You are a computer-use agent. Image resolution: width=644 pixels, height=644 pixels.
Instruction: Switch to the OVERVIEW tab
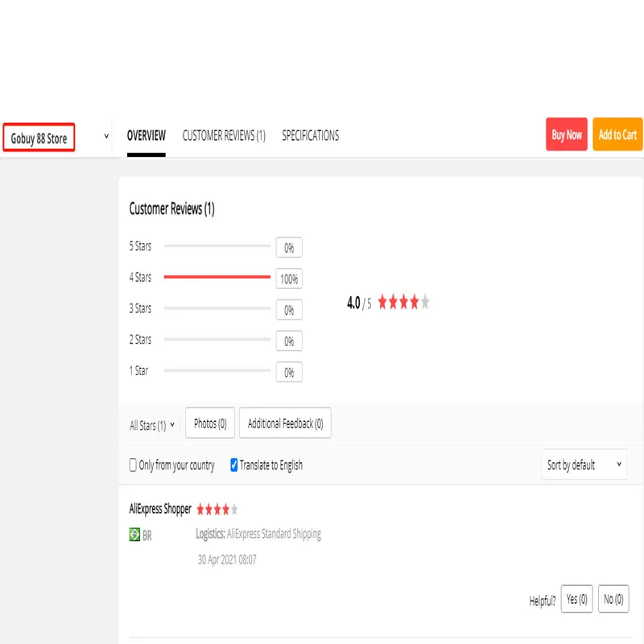(x=147, y=135)
